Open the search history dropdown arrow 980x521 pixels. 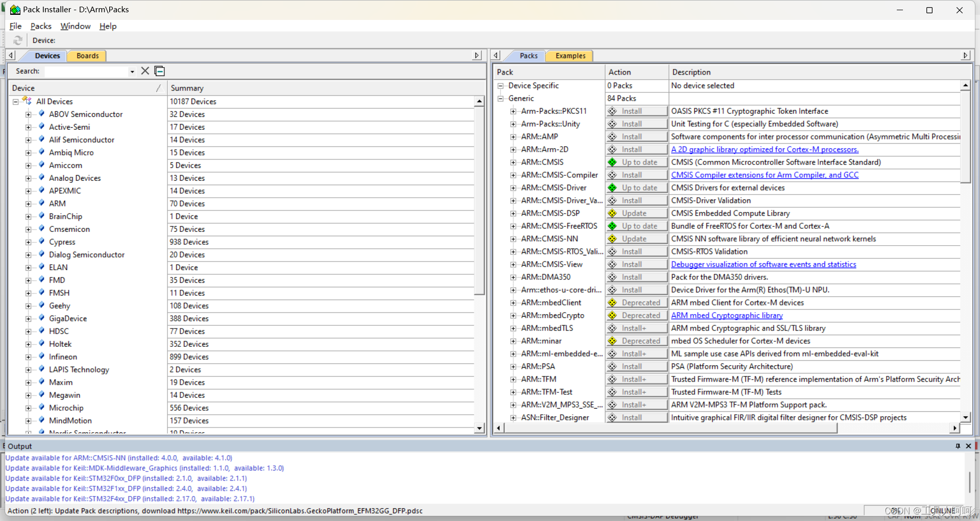click(x=132, y=72)
